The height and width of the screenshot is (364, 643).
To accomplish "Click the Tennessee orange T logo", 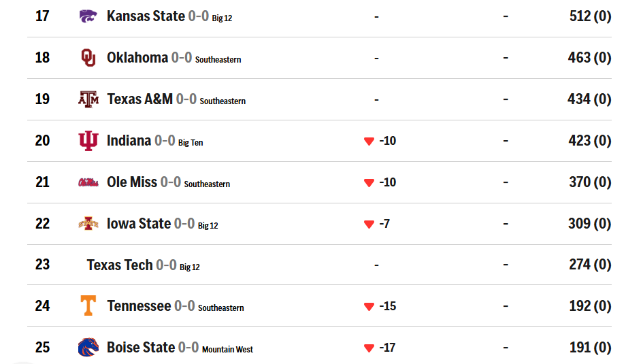I will coord(88,305).
